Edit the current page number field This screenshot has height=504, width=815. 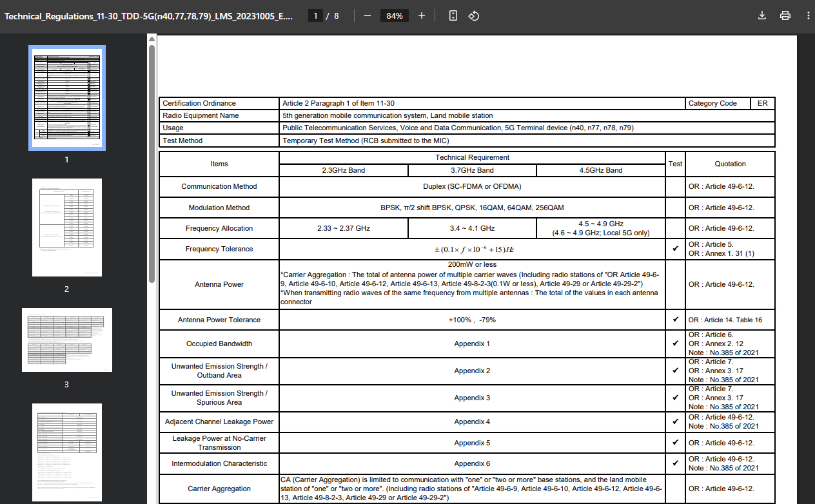(315, 15)
